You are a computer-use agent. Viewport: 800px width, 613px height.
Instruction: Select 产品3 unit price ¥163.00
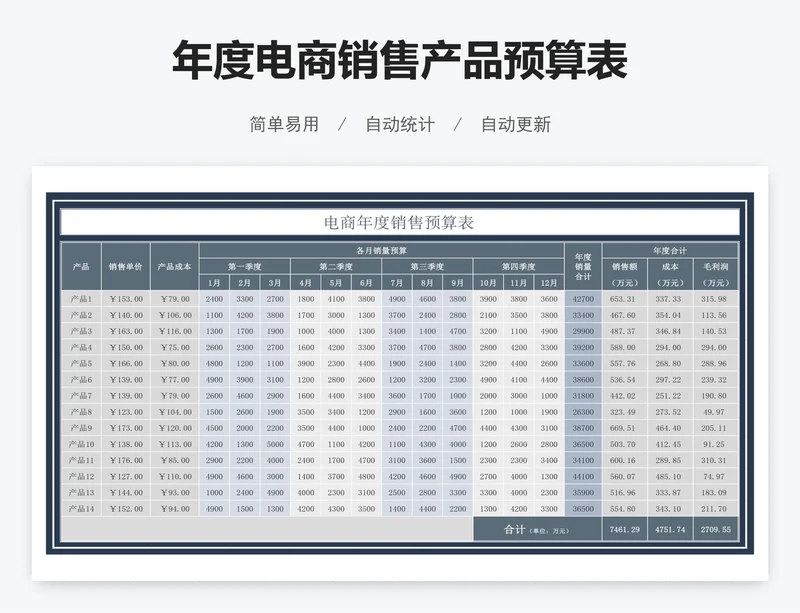[126, 331]
